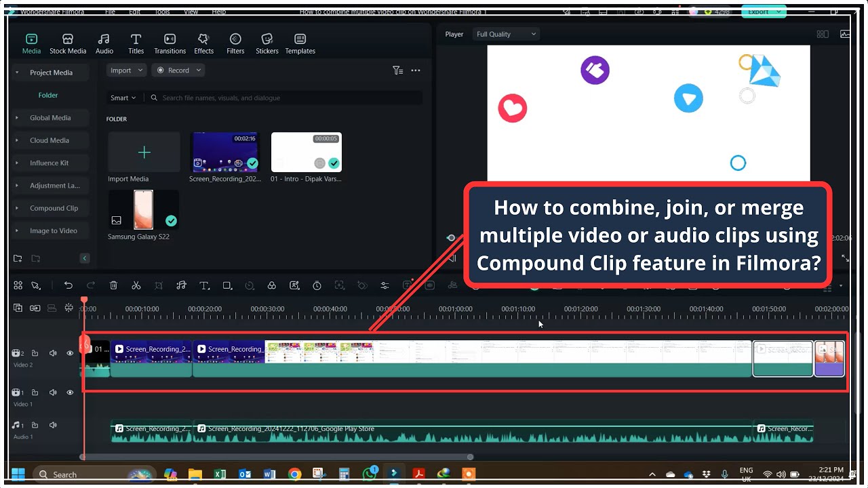868x488 pixels.
Task: Mute the Audio 1 track
Action: click(x=53, y=425)
